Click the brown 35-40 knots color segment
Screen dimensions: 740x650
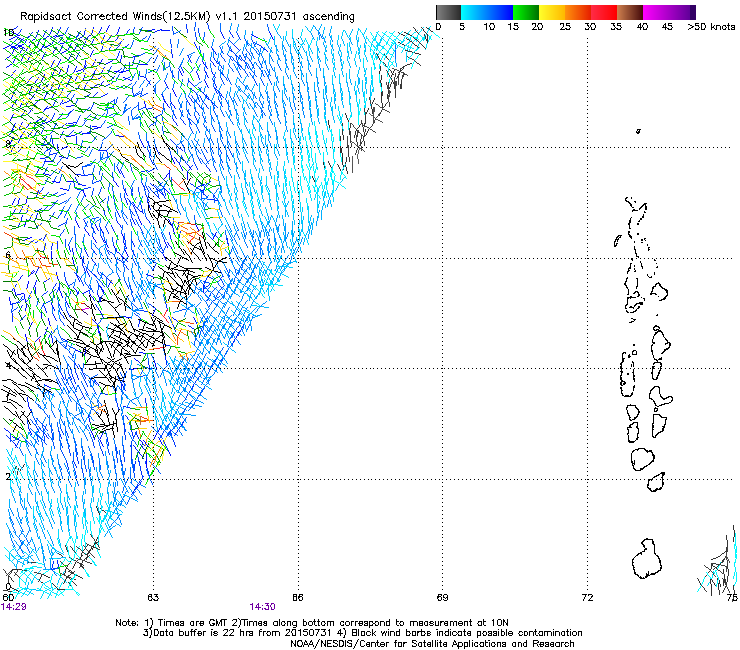tap(630, 12)
